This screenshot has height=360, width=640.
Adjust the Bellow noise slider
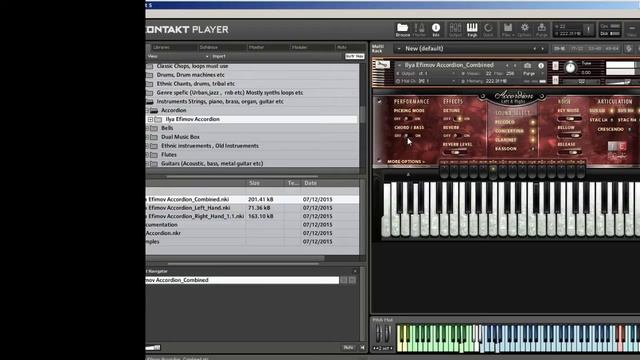570,136
